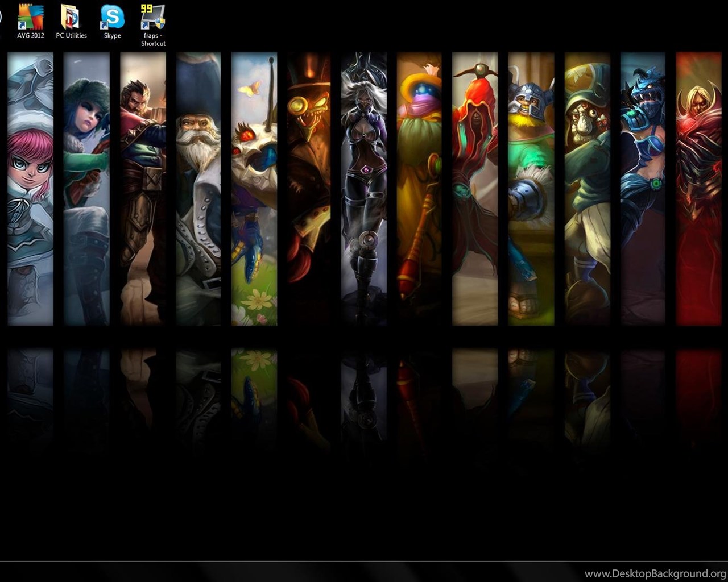Viewport: 728px width, 582px height.
Task: Click the partially visible icon left of AVG
Action: point(1,17)
